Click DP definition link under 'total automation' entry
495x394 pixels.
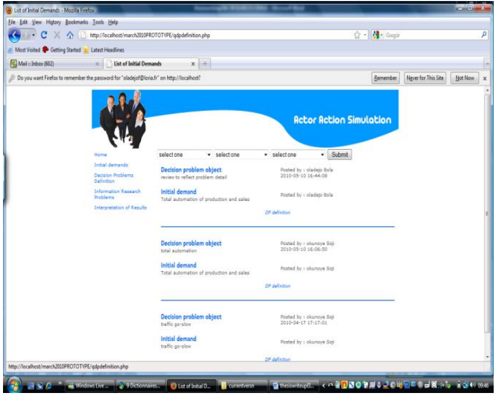(x=277, y=286)
